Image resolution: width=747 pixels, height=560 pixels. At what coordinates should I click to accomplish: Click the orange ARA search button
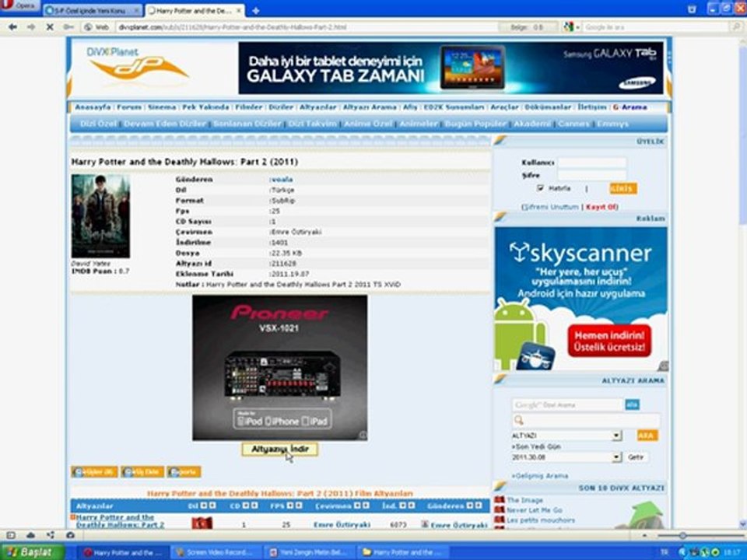(x=646, y=436)
